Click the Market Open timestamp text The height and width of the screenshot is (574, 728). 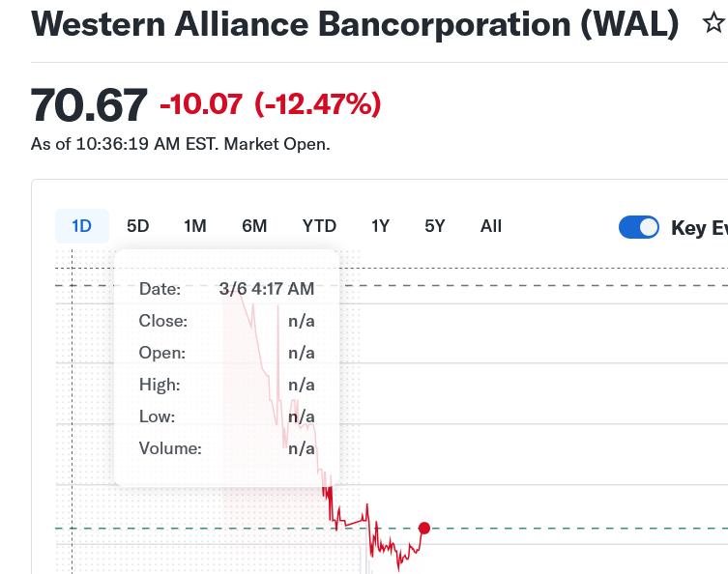click(x=181, y=144)
